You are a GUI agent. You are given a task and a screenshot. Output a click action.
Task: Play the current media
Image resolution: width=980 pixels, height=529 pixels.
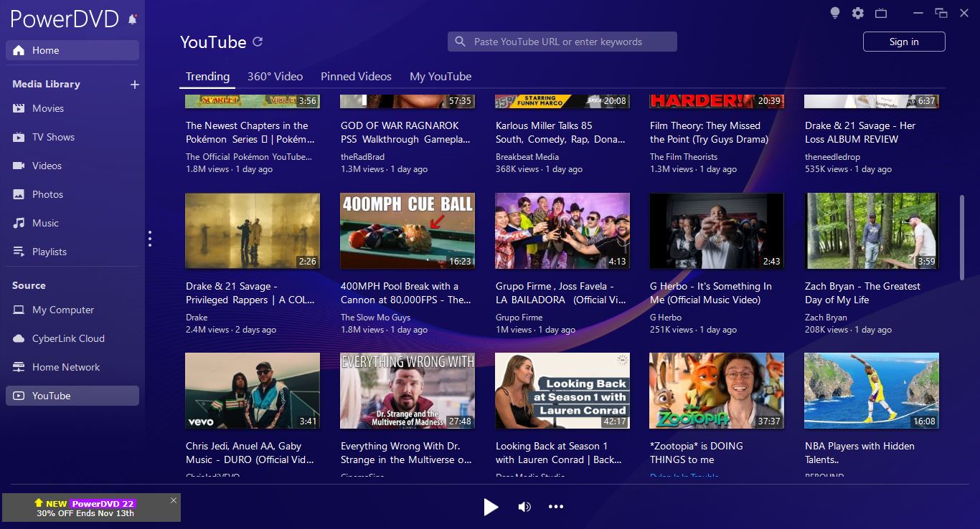tap(491, 507)
